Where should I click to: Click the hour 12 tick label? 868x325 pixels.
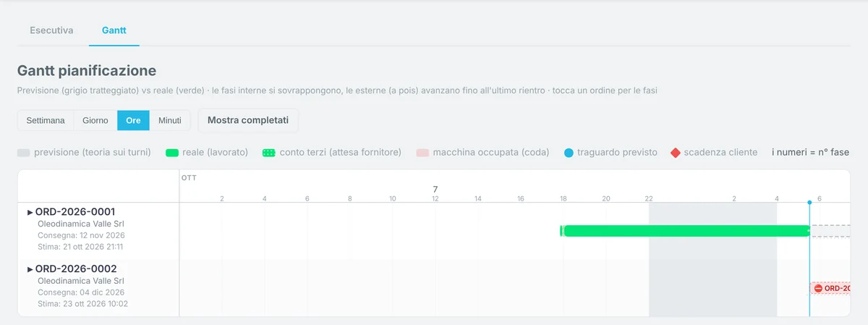pos(435,198)
